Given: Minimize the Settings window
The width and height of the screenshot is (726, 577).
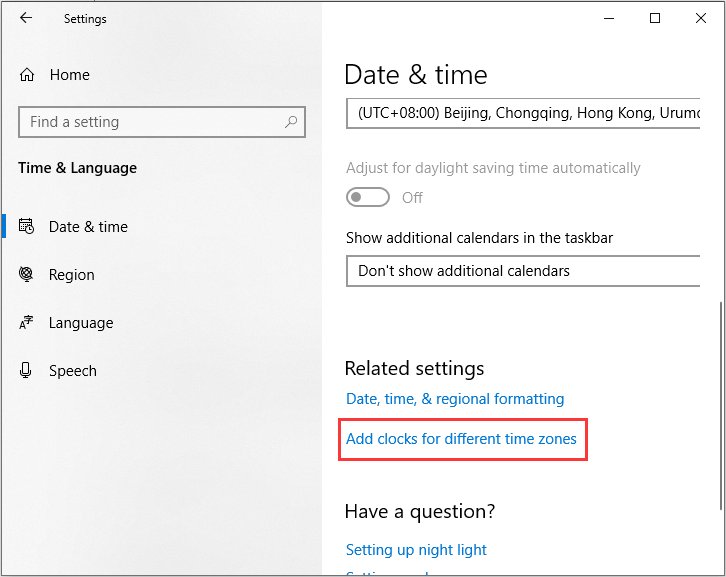Looking at the screenshot, I should [609, 19].
